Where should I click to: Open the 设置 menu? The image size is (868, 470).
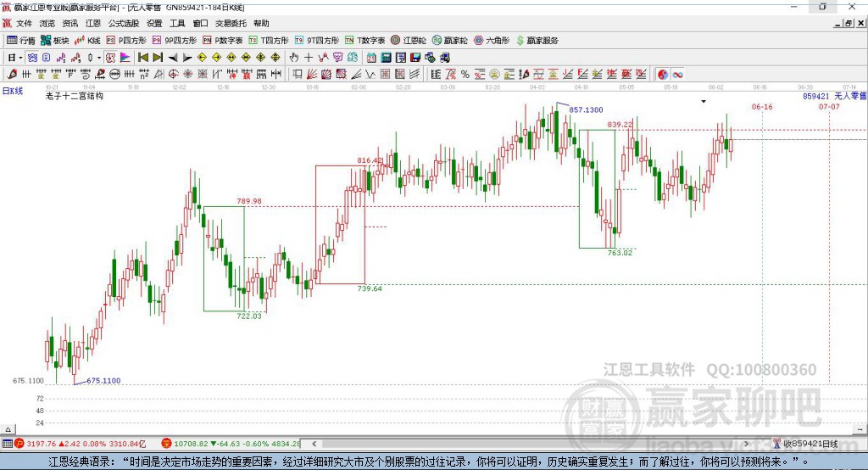[x=154, y=23]
